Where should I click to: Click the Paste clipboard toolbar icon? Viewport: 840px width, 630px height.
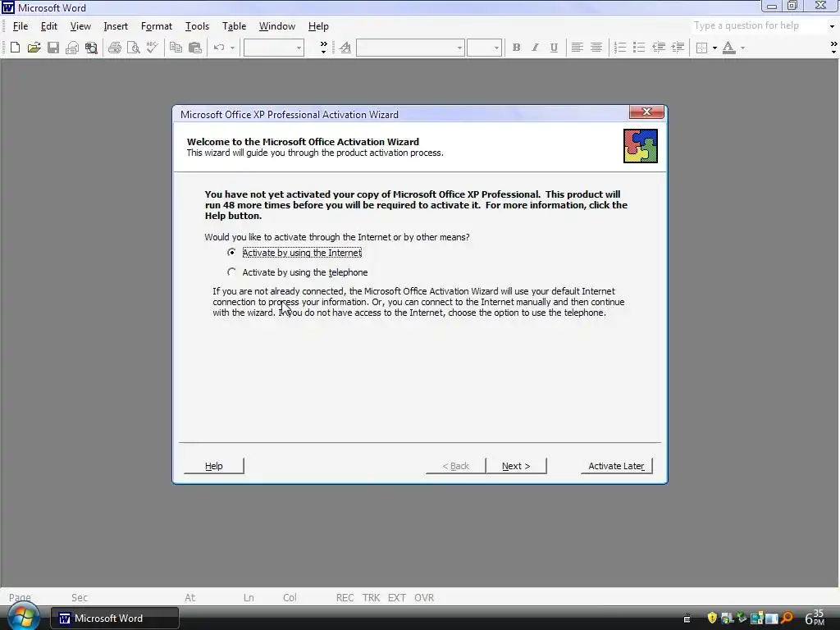[x=195, y=48]
